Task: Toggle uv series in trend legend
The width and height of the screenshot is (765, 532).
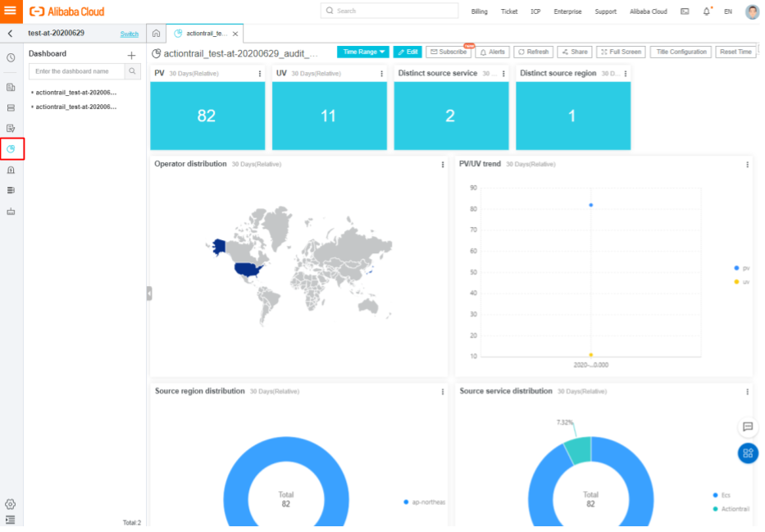Action: point(742,282)
